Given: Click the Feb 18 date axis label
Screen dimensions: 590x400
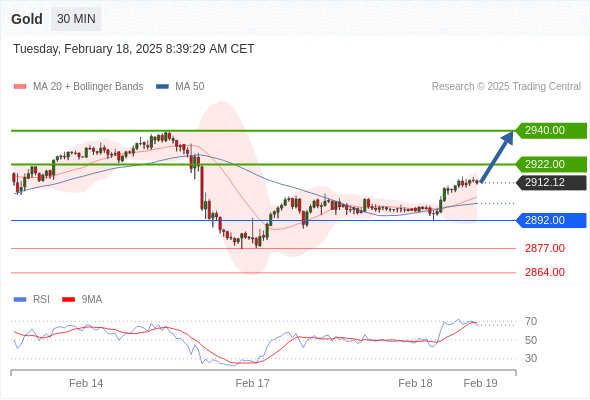Looking at the screenshot, I should tap(415, 383).
